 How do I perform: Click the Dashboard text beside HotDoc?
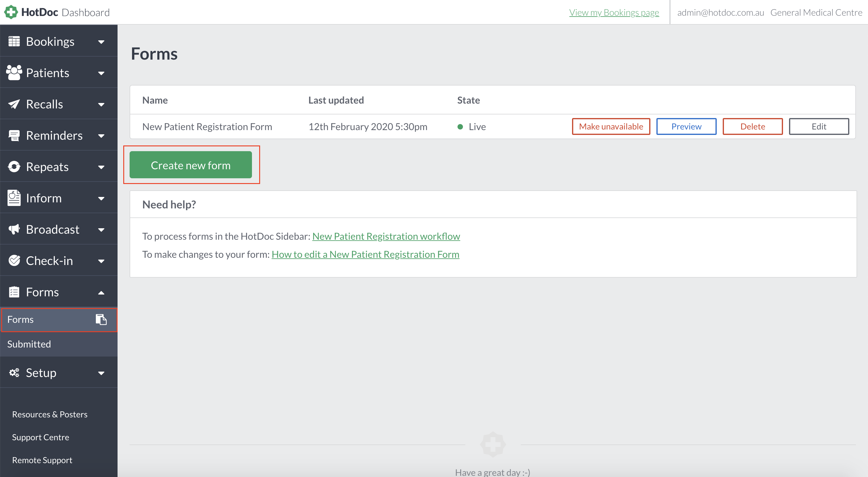click(x=86, y=12)
